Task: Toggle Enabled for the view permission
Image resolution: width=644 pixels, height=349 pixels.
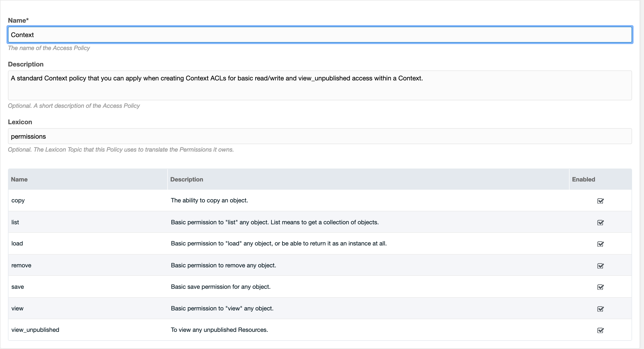Action: point(601,309)
